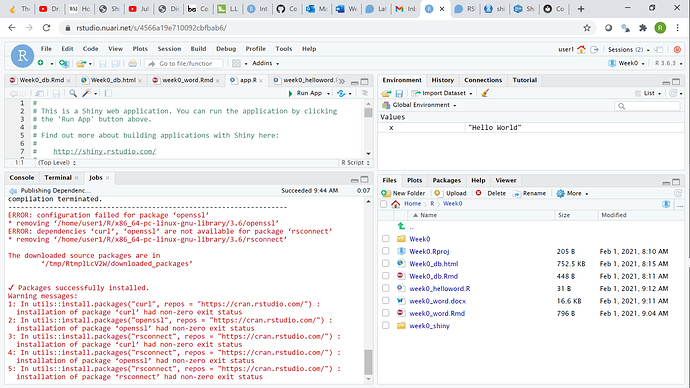Image resolution: width=690 pixels, height=388 pixels.
Task: Switch to the Packages tab
Action: [x=446, y=180]
